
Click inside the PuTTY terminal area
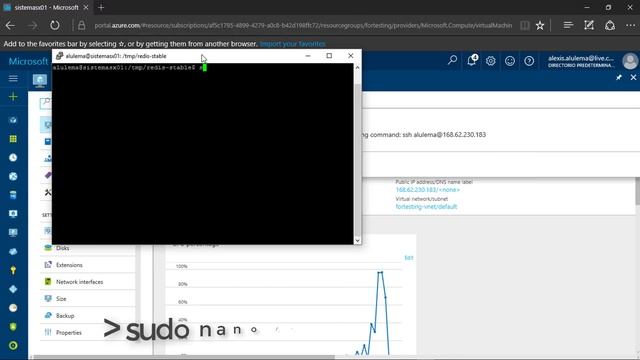coord(203,154)
